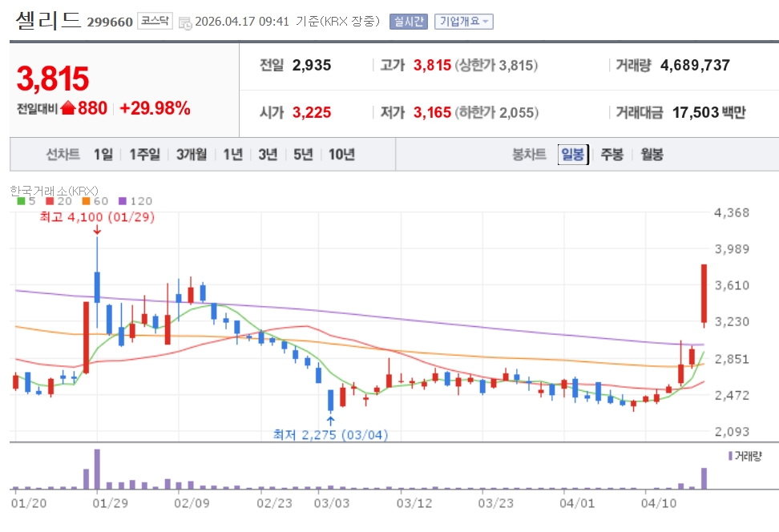Viewport: 779px width, 532px height.
Task: Click the 2026.04.17 09:41 timestamp
Action: [242, 22]
